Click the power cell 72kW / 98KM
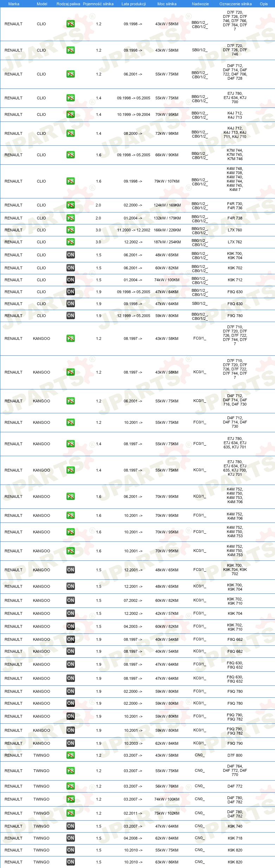The height and width of the screenshot is (868, 275). 167,133
